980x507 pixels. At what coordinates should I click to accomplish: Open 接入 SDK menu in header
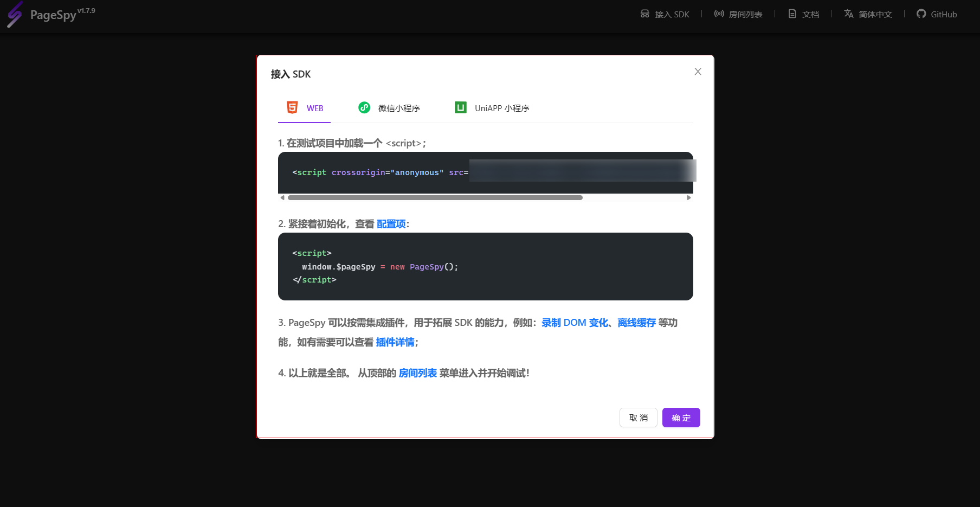(x=665, y=14)
